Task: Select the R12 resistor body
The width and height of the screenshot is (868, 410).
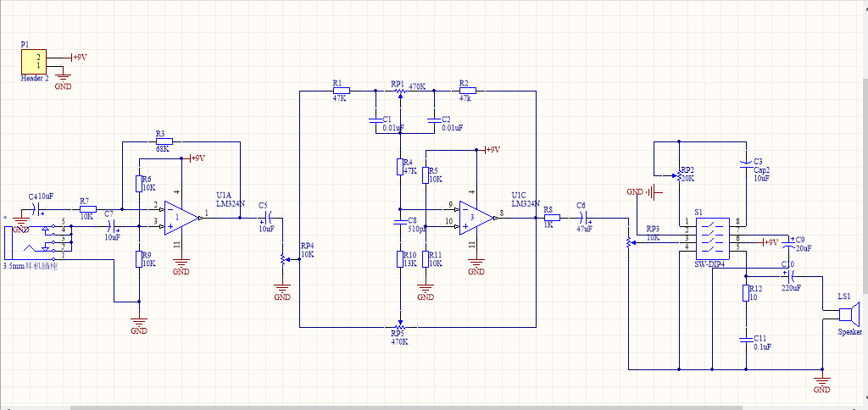Action: click(746, 293)
